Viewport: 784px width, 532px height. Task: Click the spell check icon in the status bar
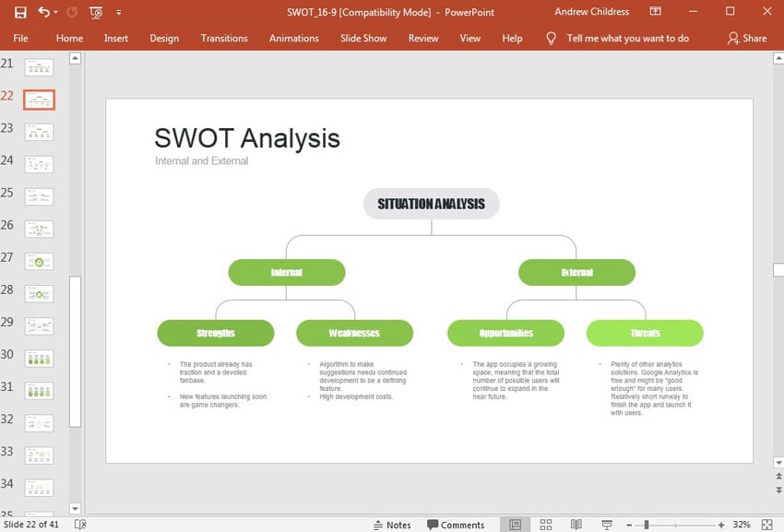tap(80, 525)
